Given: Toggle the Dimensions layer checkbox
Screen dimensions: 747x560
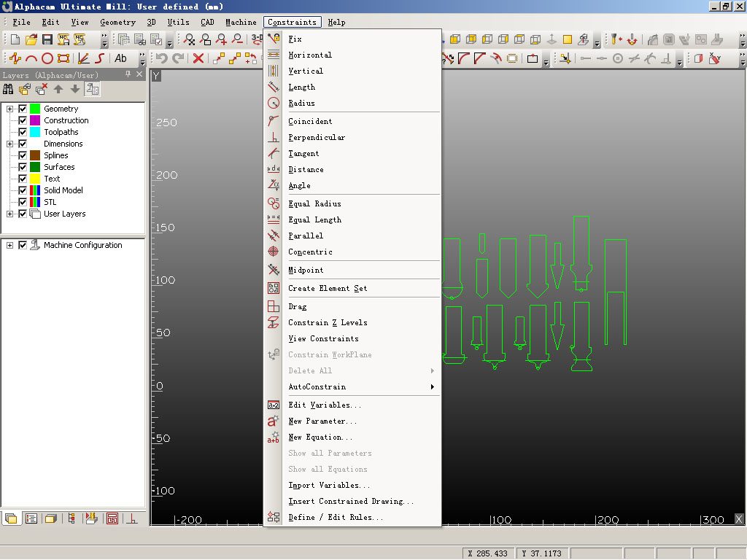Looking at the screenshot, I should 23,144.
